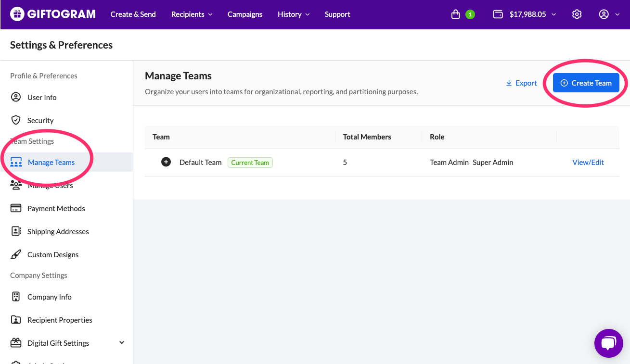The width and height of the screenshot is (630, 364).
Task: Open the user account profile dropdown
Action: pyautogui.click(x=609, y=14)
